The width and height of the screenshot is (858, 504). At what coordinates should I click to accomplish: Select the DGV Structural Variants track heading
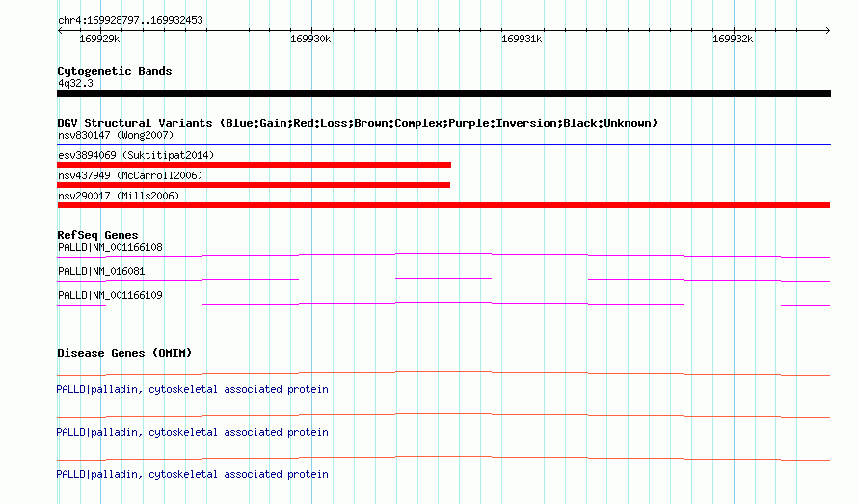[358, 123]
